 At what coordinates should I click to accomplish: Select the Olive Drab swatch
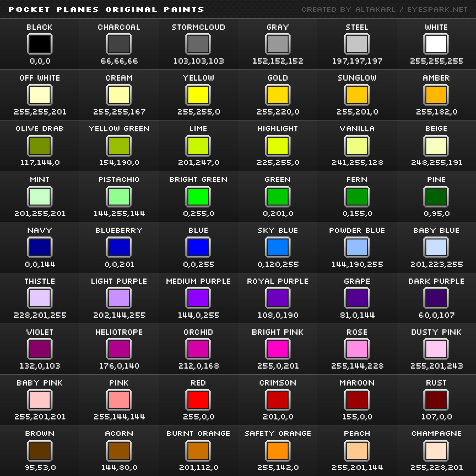40,146
